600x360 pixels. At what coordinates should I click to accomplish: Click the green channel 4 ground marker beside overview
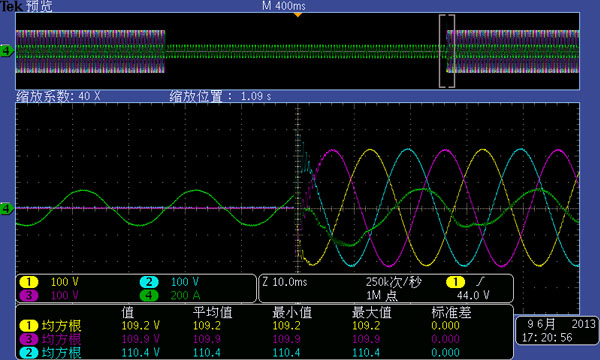tap(7, 50)
